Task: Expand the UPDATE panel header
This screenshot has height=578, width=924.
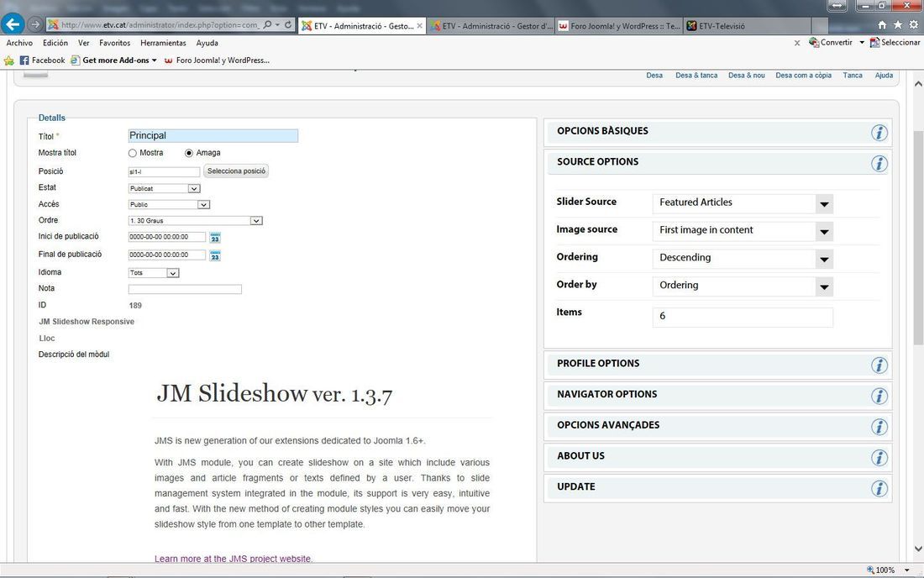Action: click(717, 488)
